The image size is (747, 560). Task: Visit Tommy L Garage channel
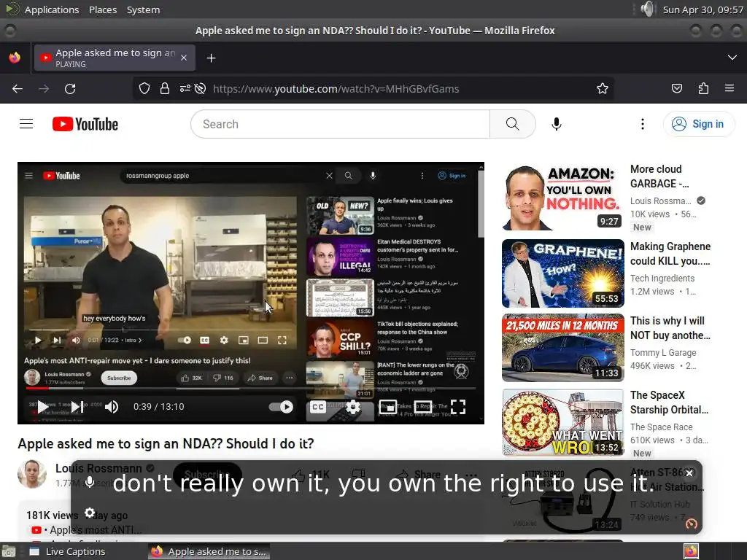pyautogui.click(x=663, y=352)
